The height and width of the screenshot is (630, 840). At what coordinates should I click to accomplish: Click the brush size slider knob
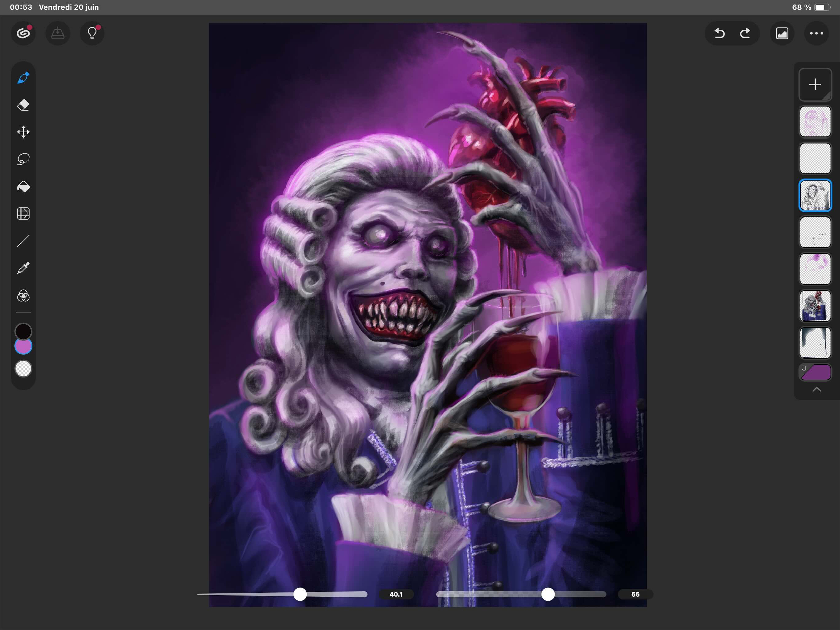pyautogui.click(x=300, y=594)
